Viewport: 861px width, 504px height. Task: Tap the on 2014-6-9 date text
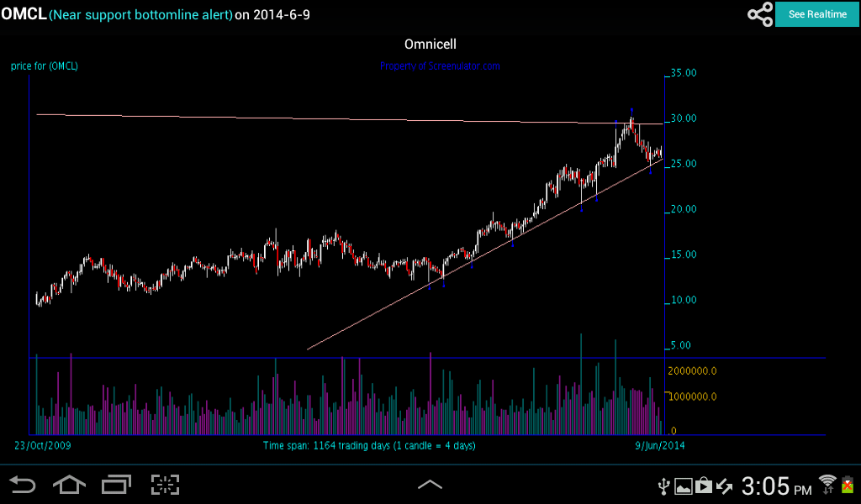point(272,15)
